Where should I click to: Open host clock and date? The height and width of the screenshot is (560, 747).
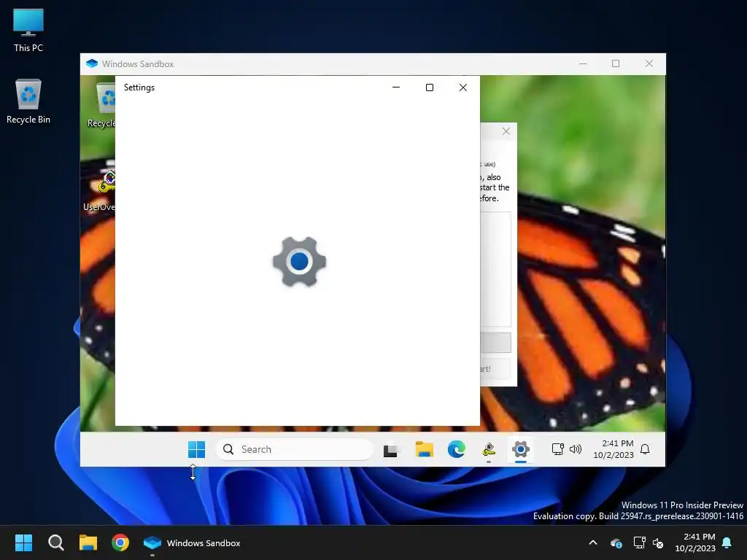pos(695,542)
